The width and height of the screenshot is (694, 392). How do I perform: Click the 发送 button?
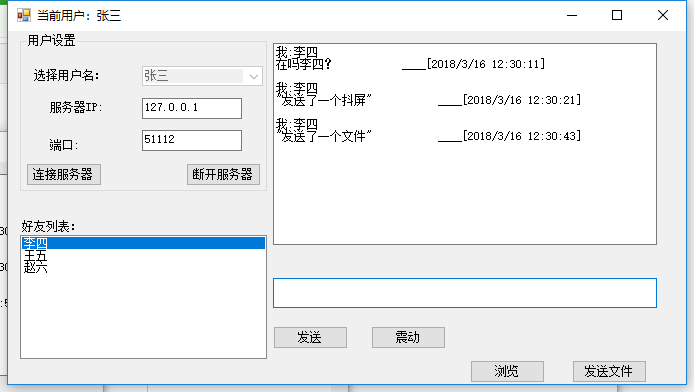point(310,338)
